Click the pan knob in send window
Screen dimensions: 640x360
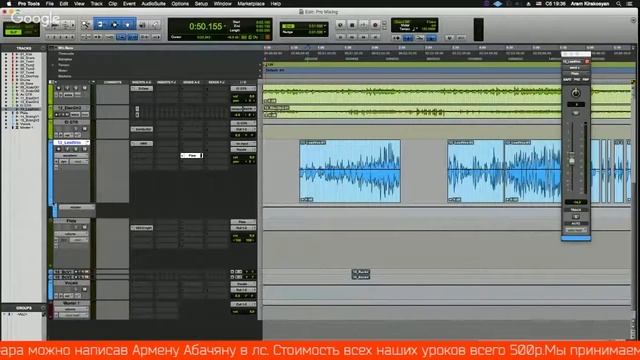[x=576, y=93]
